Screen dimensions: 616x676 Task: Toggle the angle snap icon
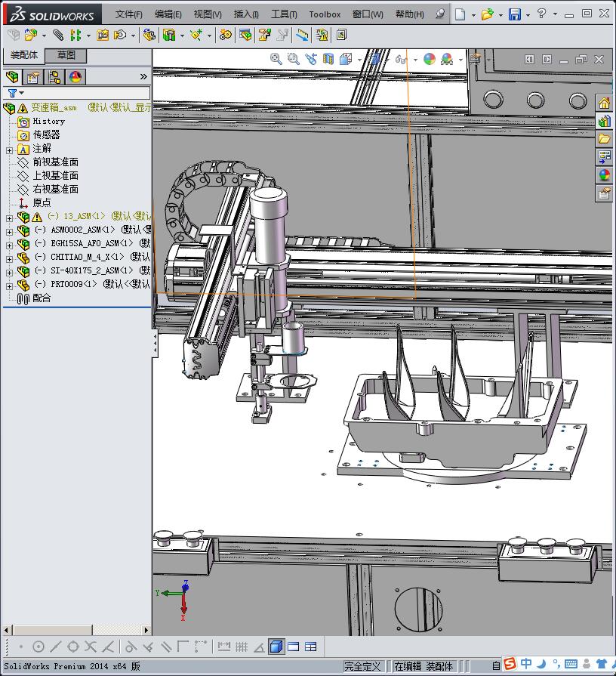point(259,647)
